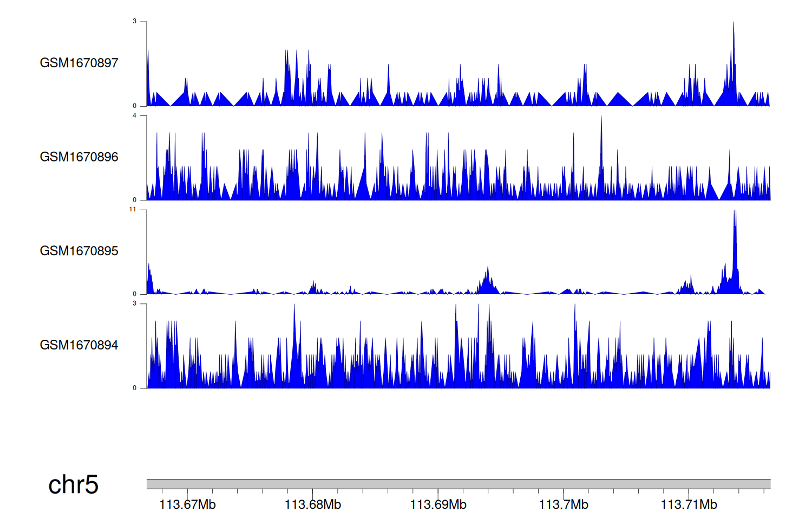Select the GSM1670896 track label
Viewport: 812px width, 531px height.
pos(79,157)
